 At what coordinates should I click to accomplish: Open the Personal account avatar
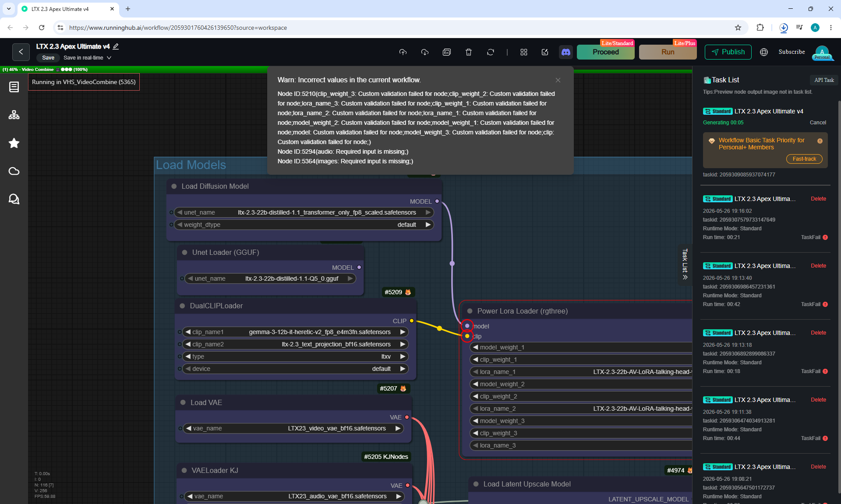click(822, 53)
